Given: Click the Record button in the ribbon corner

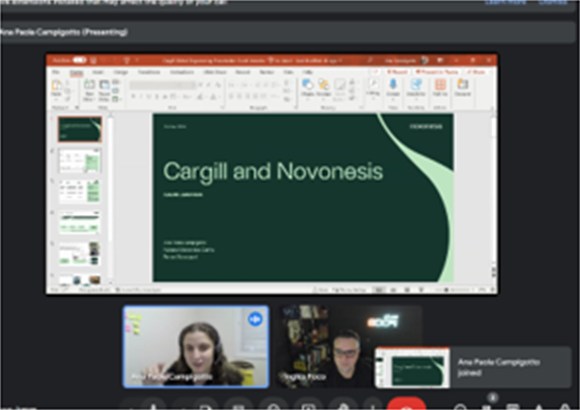Looking at the screenshot, I should click(x=397, y=72).
